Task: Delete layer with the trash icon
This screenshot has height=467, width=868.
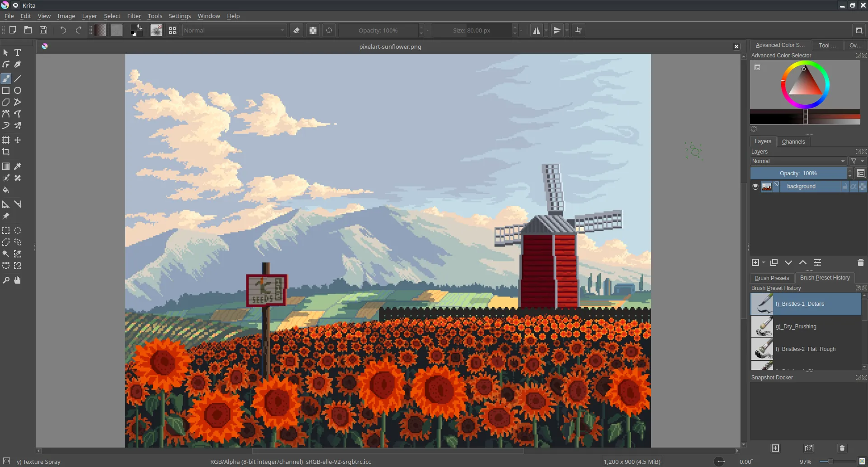Action: click(x=860, y=262)
